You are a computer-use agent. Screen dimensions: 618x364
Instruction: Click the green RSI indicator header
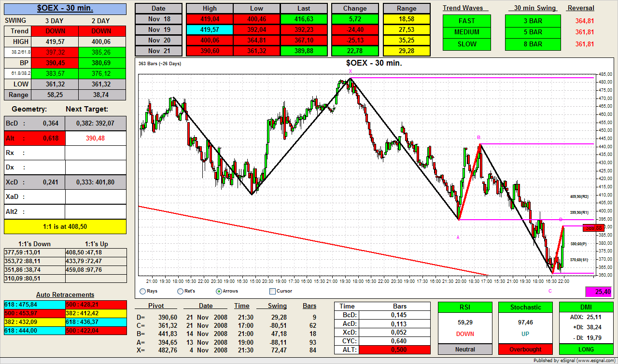(464, 307)
